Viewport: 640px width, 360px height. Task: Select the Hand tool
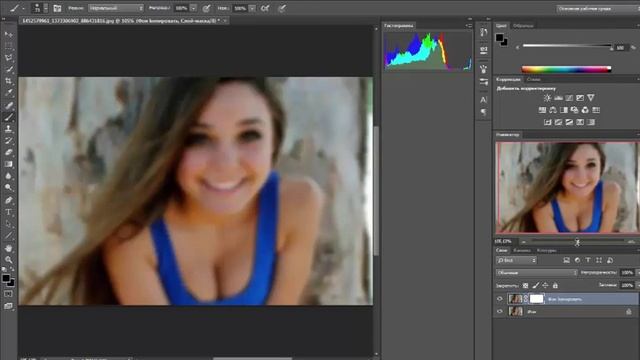click(x=9, y=248)
